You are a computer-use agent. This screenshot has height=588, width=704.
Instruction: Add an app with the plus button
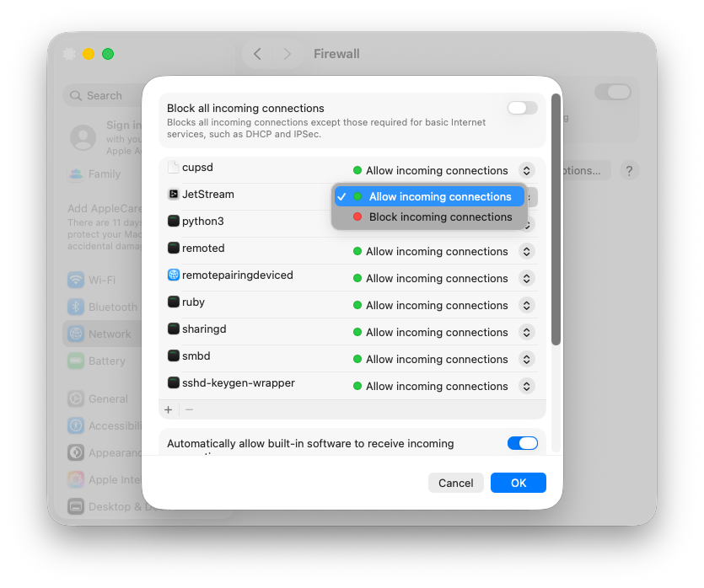[x=169, y=409]
